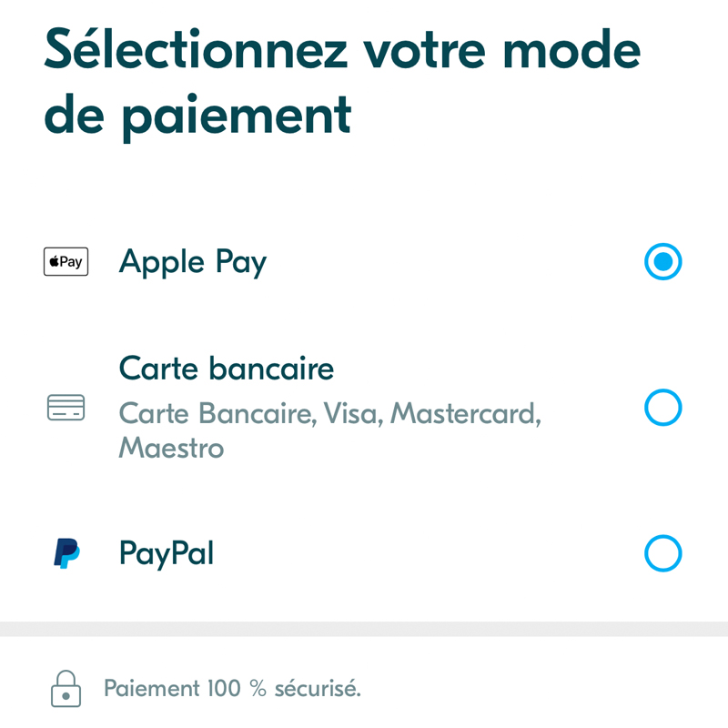Screen dimensions: 728x728
Task: Tap the Apple Pay label text
Action: click(x=193, y=262)
